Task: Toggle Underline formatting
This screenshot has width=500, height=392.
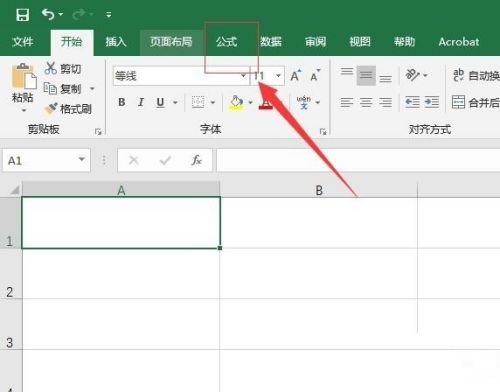Action: 160,102
